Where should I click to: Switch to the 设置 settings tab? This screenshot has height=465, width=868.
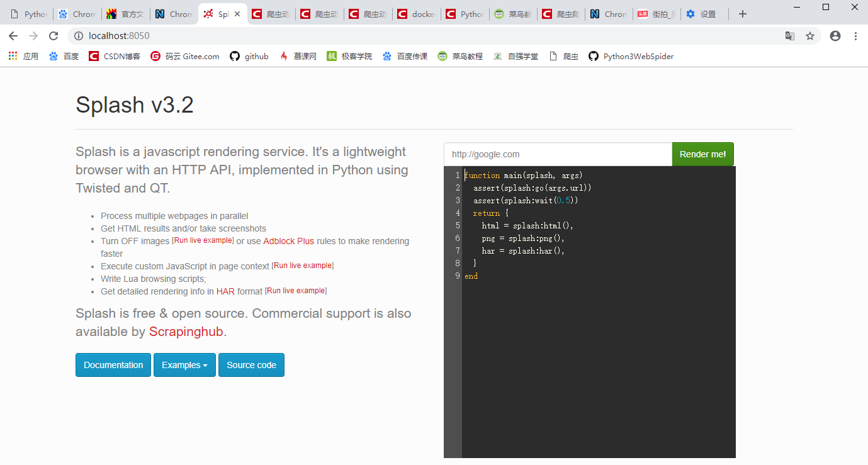tap(703, 14)
